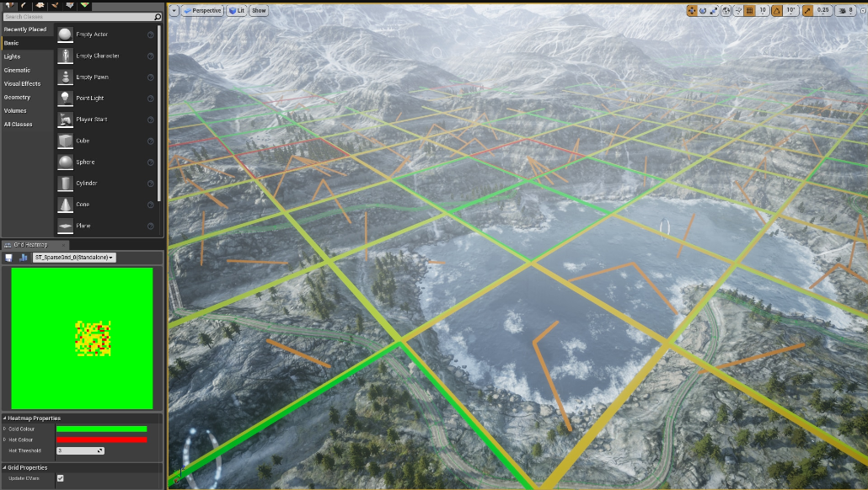Image resolution: width=868 pixels, height=490 pixels.
Task: Click the Hot Threshold value field
Action: pos(80,450)
